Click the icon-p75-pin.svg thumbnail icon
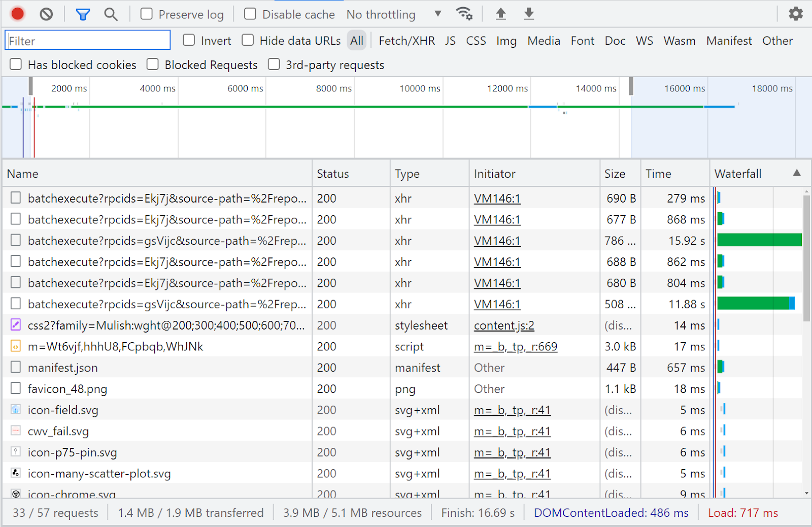812x527 pixels. pos(16,452)
